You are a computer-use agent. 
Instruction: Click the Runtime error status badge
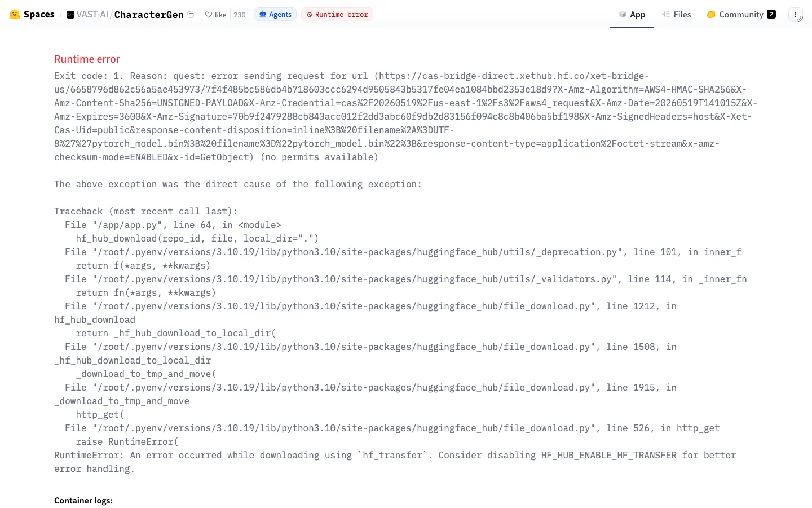tap(337, 15)
